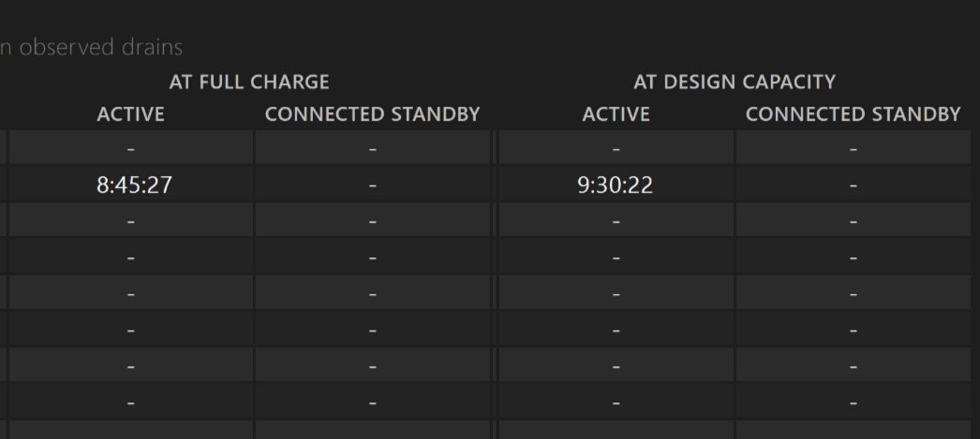Viewport: 980px width, 439px height.
Task: Click CONNECTED STANDBY header under AT FULL CHARGE
Action: point(372,114)
